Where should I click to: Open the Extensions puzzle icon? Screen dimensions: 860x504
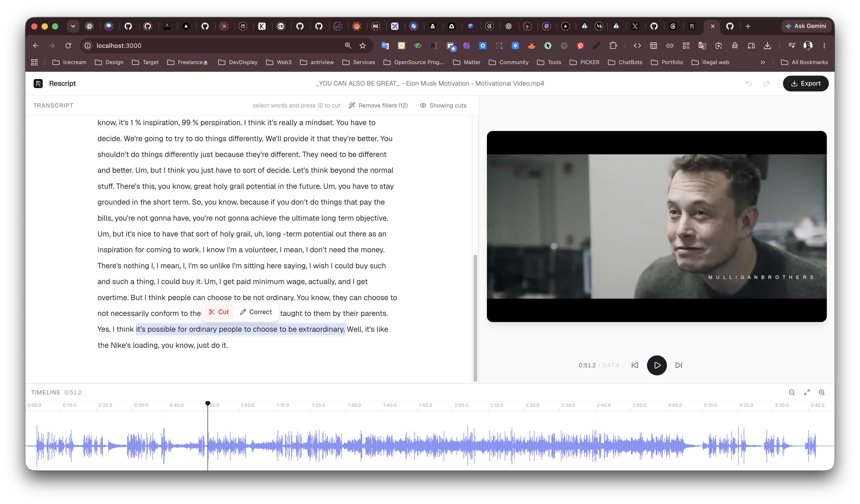[613, 46]
